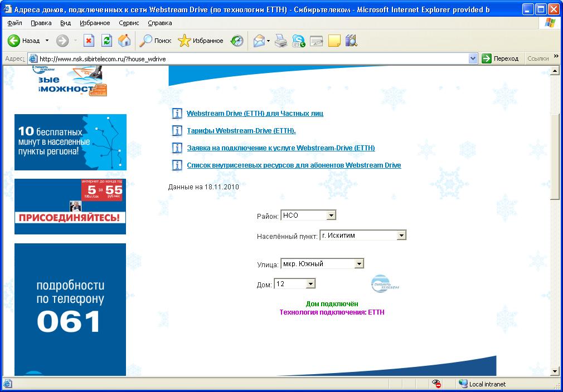
Task: Open the Вид menu
Action: [65, 23]
